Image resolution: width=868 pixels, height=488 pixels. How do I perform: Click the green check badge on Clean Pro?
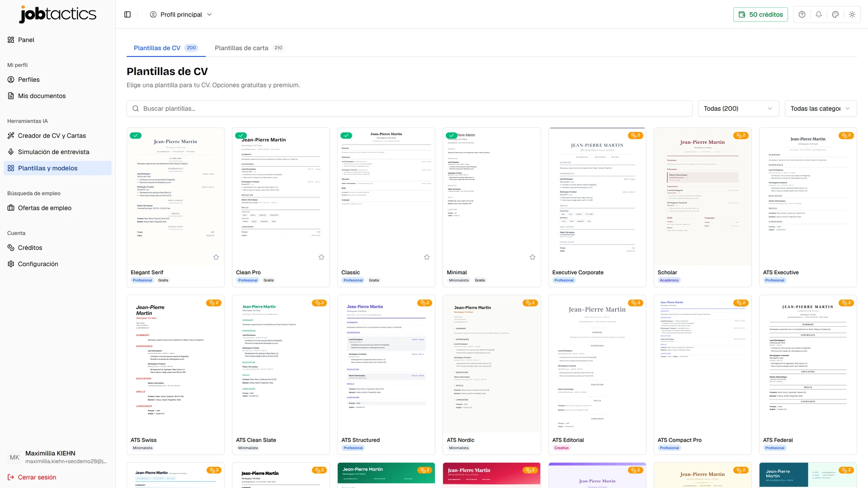click(241, 136)
